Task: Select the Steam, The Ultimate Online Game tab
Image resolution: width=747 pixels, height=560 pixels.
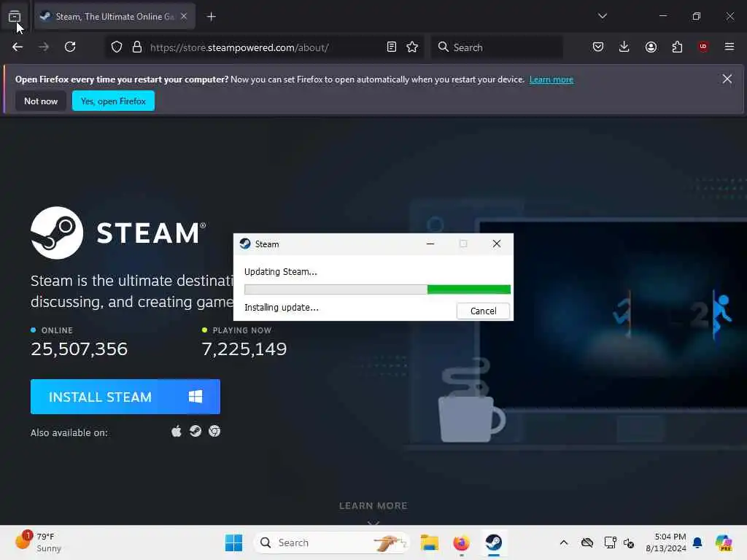Action: click(115, 17)
